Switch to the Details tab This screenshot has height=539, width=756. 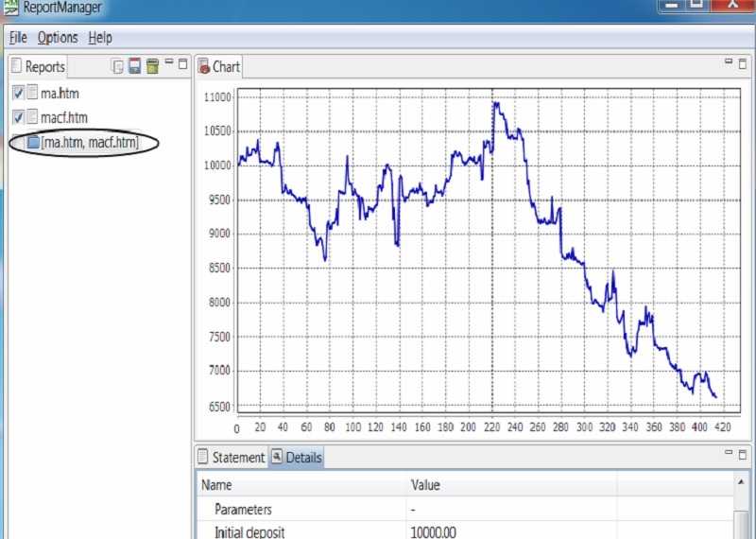296,457
